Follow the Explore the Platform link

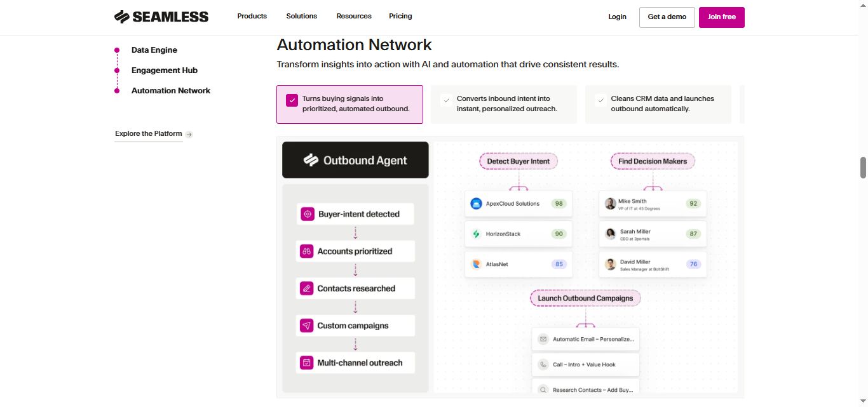[148, 133]
